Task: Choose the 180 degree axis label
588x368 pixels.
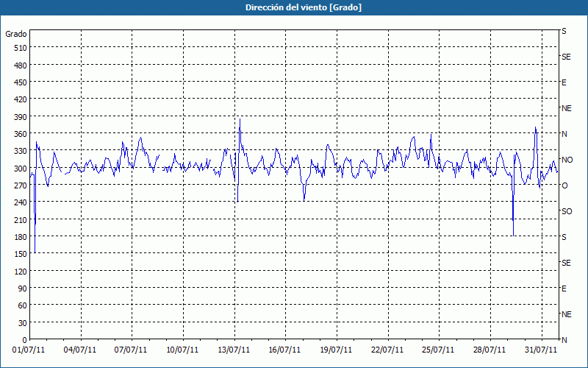Action: (x=21, y=237)
